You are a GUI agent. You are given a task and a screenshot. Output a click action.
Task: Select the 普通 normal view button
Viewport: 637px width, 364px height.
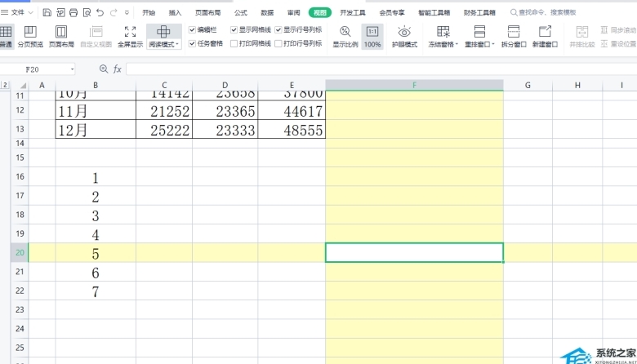coord(6,36)
